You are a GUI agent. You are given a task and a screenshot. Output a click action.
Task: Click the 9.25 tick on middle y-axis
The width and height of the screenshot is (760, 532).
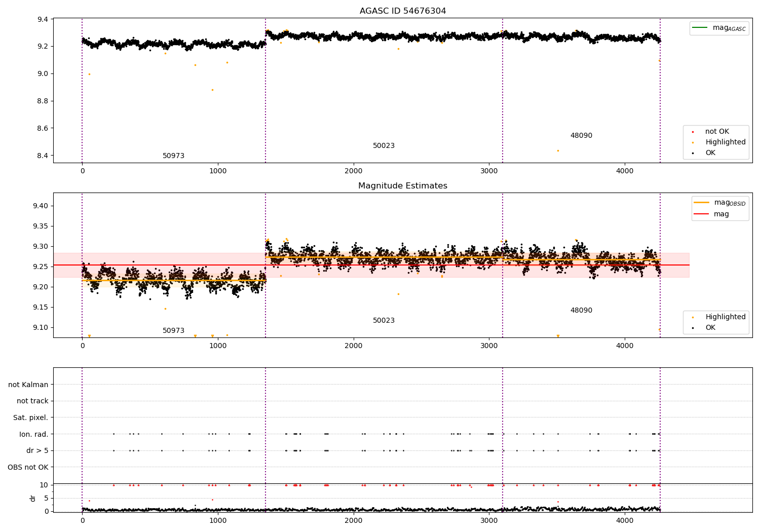tap(41, 267)
